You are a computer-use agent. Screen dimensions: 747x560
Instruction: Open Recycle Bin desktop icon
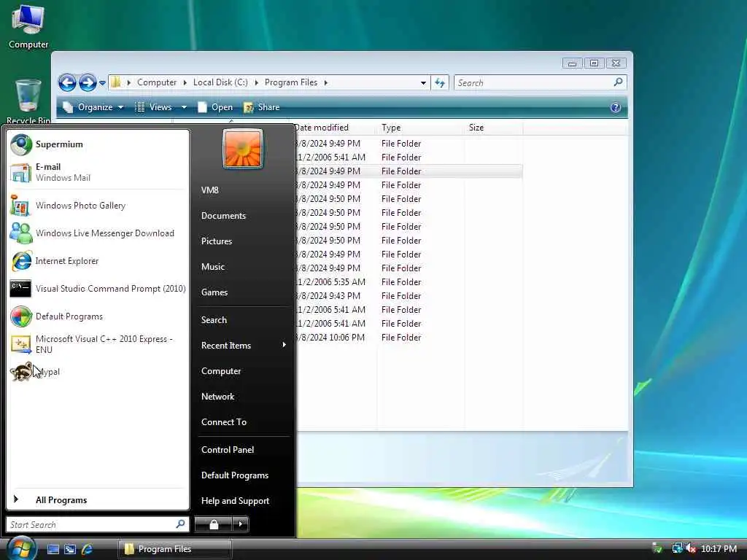[x=28, y=101]
